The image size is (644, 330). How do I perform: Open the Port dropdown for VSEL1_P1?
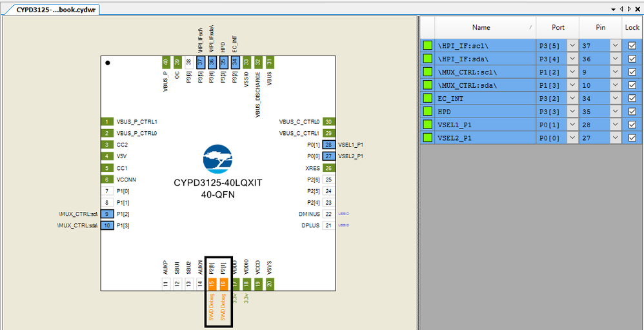pos(572,125)
